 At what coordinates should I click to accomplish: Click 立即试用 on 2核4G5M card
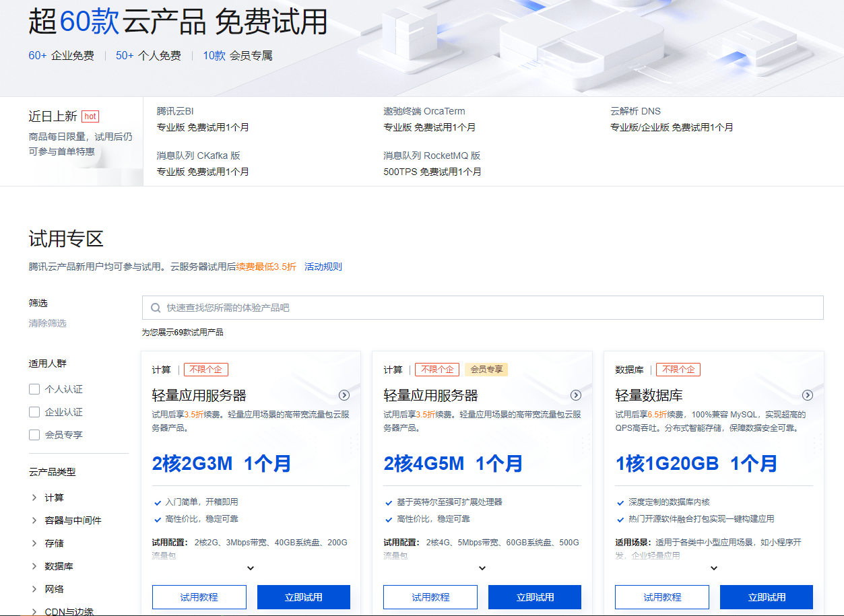tap(535, 597)
